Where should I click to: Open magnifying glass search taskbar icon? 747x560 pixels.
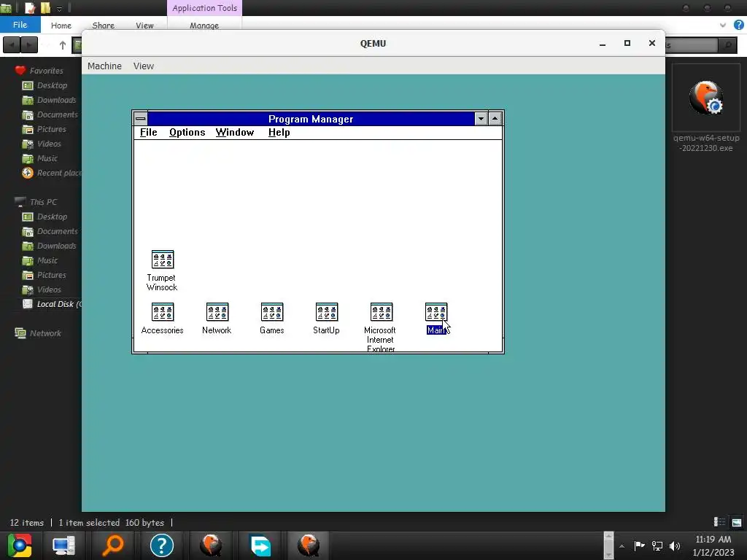112,545
